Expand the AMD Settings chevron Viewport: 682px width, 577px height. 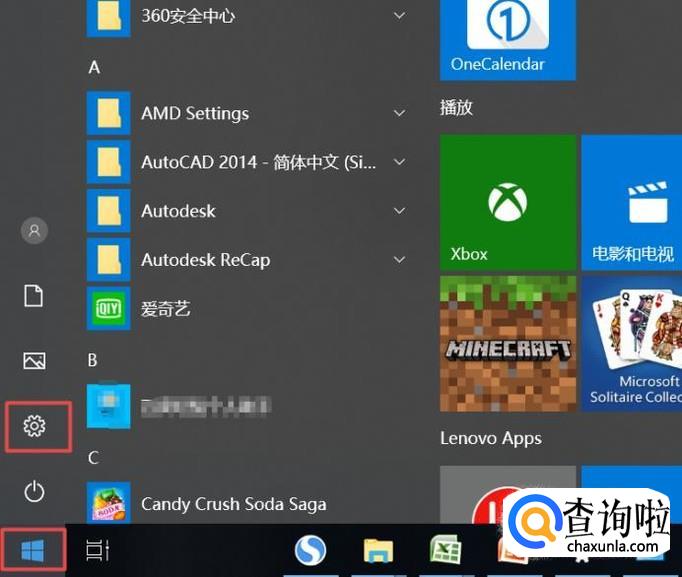(x=399, y=113)
